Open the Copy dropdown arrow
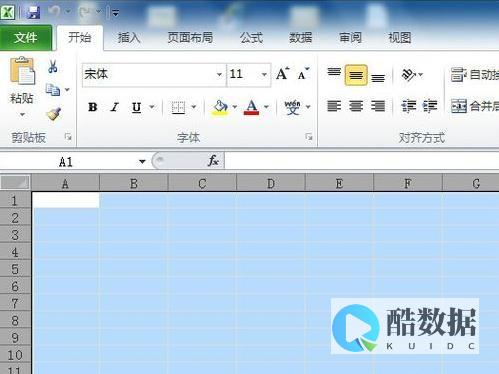Image resolution: width=499 pixels, height=374 pixels. point(67,90)
